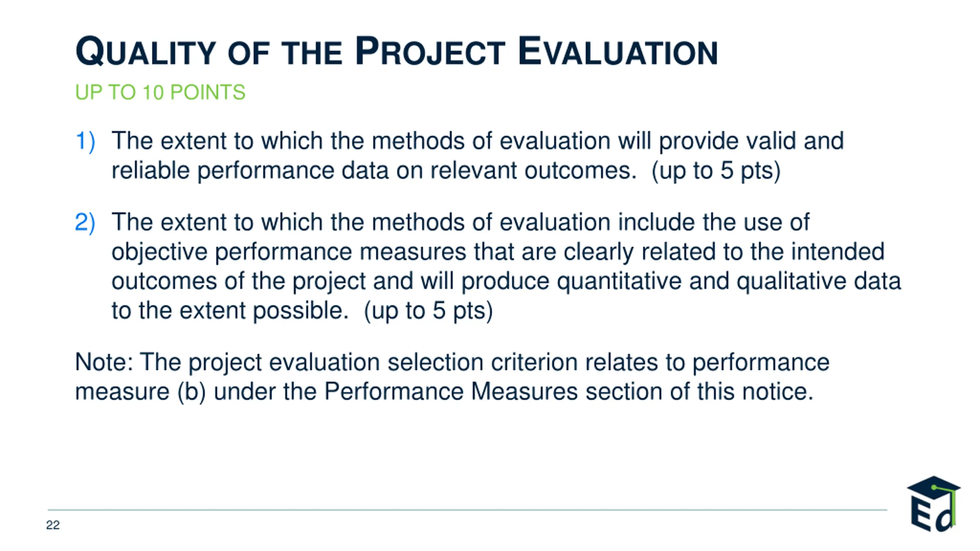Click the ED graduation cap logo
This screenshot has width=980, height=551.
coord(933,504)
